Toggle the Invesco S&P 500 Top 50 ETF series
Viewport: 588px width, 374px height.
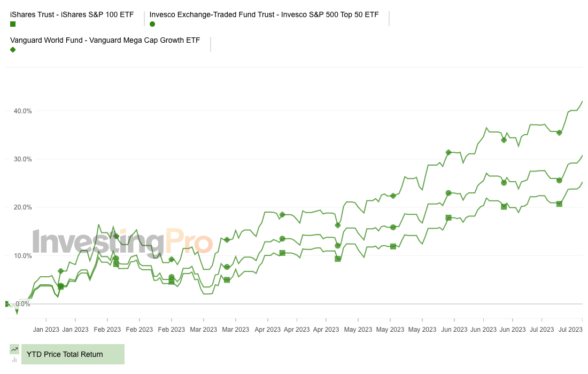pos(265,15)
